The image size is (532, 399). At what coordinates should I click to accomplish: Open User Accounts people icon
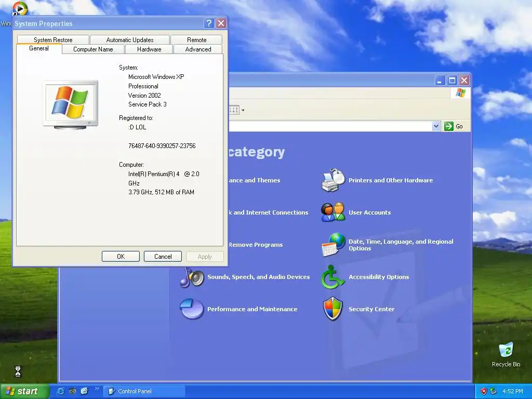coord(333,212)
